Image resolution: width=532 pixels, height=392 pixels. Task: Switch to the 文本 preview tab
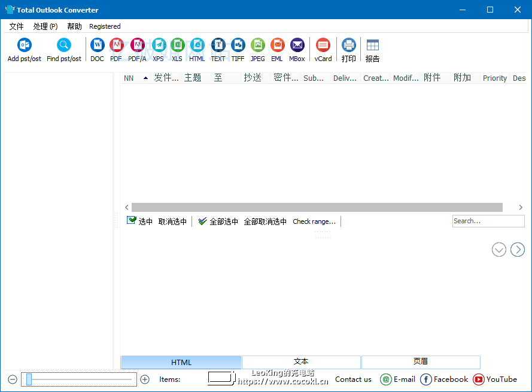[x=301, y=362]
